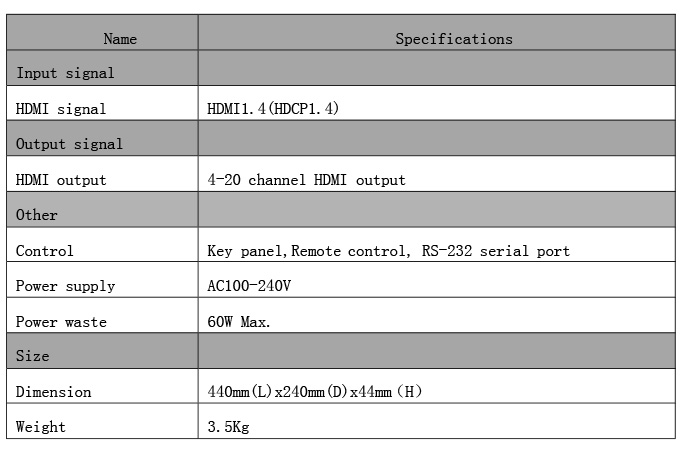The width and height of the screenshot is (680, 453).
Task: Click the Power supply label cell
Action: 65,286
